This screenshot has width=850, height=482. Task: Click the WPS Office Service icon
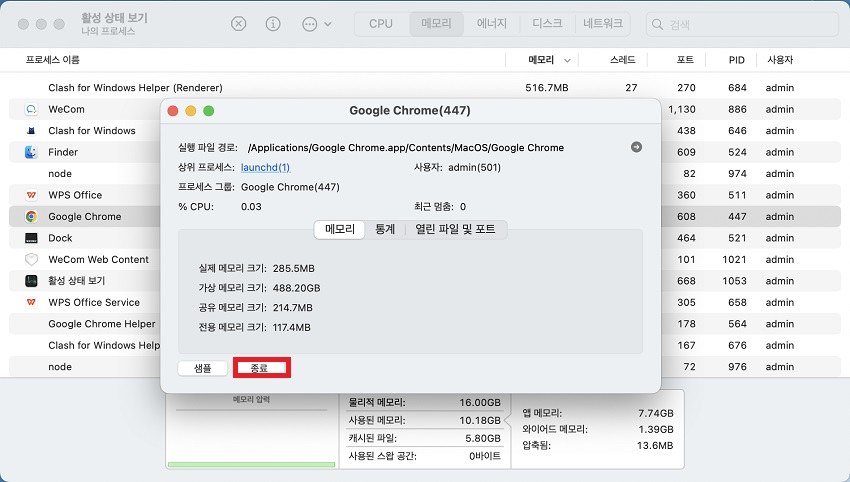click(31, 302)
